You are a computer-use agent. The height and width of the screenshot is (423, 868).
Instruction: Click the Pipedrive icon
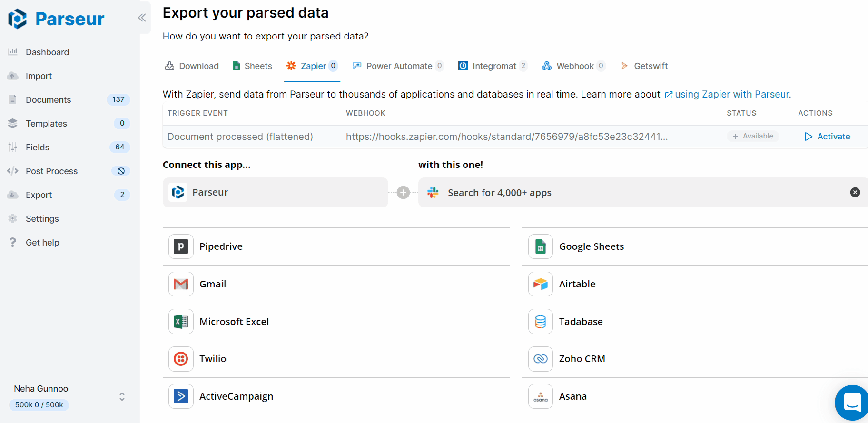pos(181,246)
